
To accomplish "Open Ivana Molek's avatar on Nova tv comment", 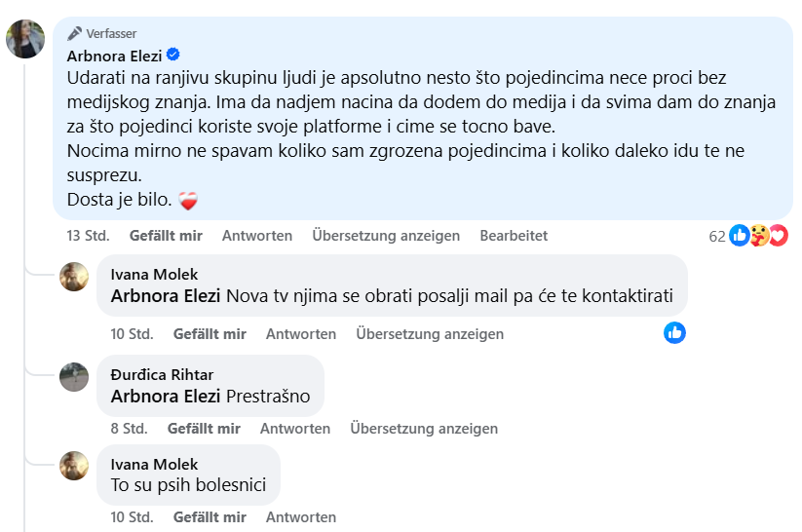I will tap(75, 277).
